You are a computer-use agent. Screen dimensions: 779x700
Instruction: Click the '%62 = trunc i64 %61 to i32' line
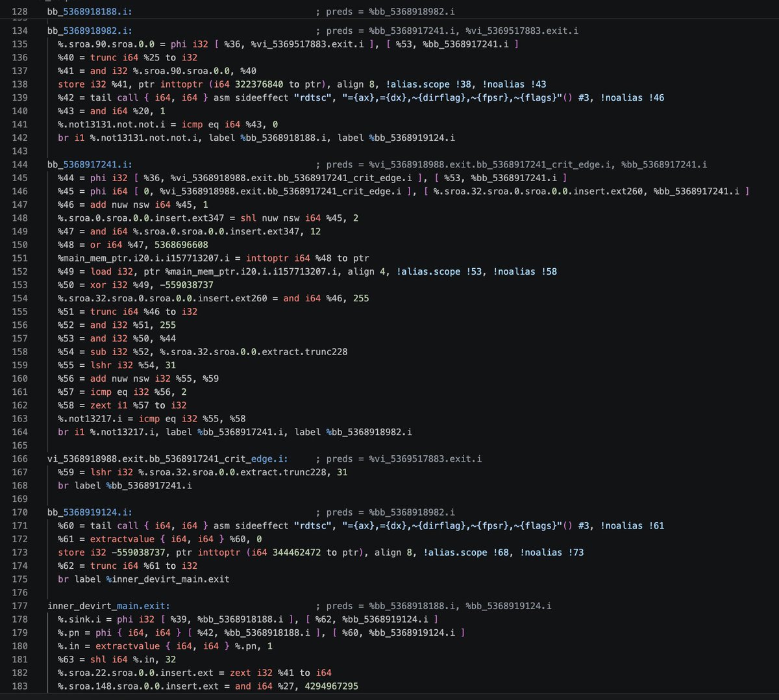click(x=127, y=566)
